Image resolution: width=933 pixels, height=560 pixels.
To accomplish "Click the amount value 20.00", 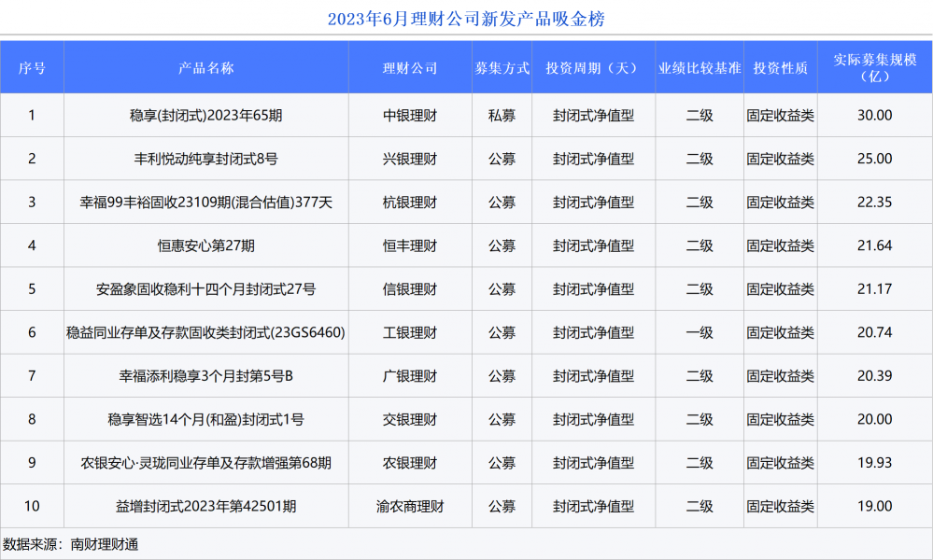I will point(875,419).
